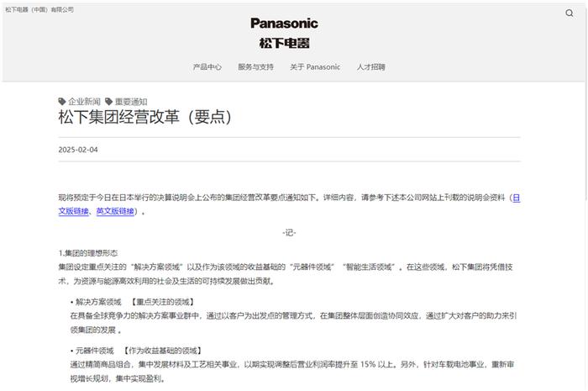Screen dimensions: 588x391
Task: Click 松下电器（中国）有限公司 header text
Action: coord(39,9)
